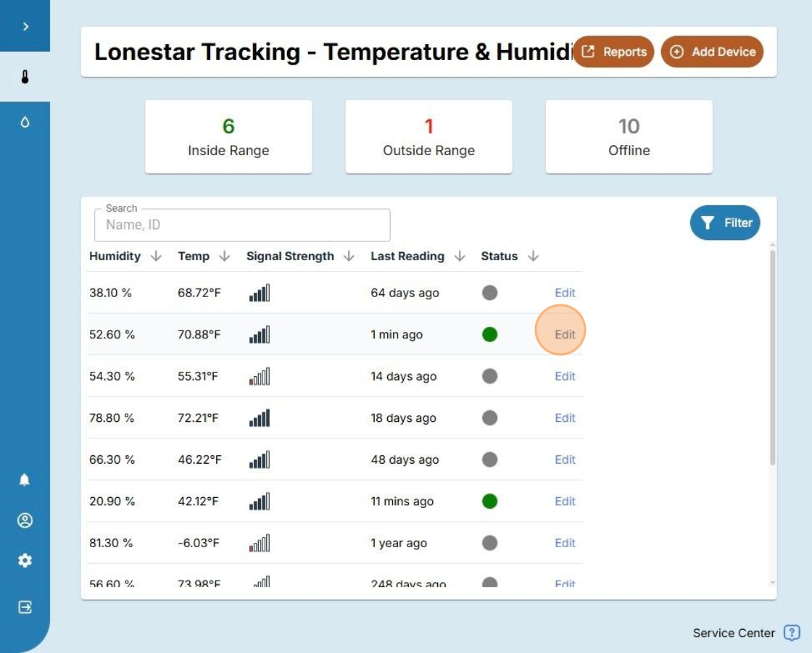Edit the device read 18 days ago

(565, 418)
